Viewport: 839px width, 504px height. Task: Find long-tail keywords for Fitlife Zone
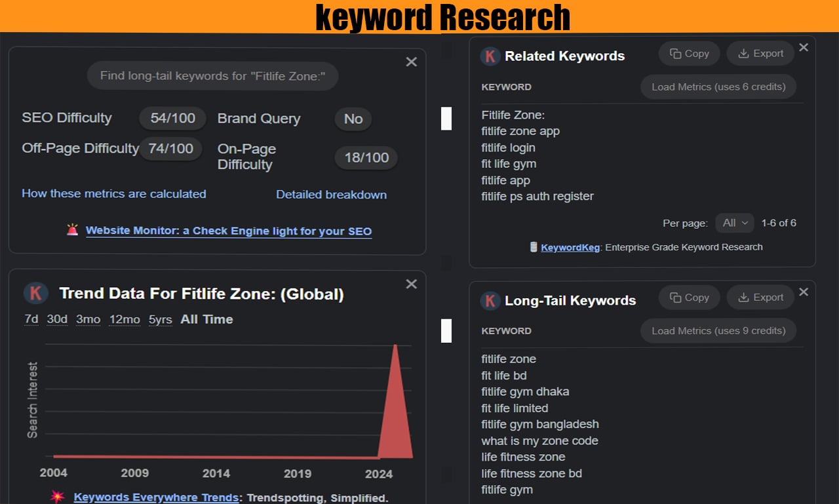(x=212, y=76)
